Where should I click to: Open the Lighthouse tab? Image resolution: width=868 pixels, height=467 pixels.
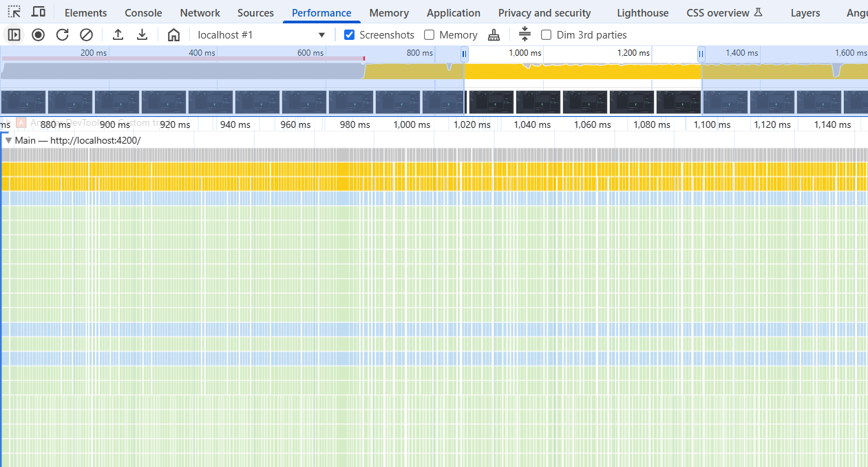642,12
